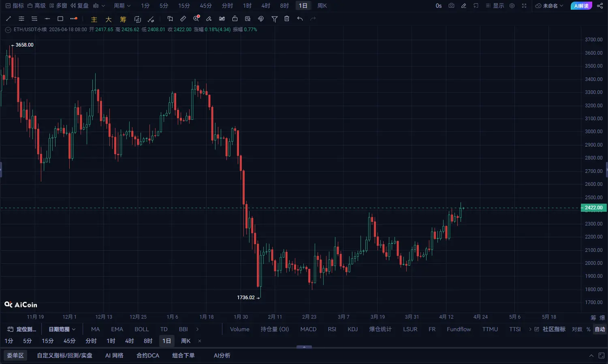608x364 pixels.
Task: Toggle the MACD indicator
Action: pyautogui.click(x=308, y=329)
